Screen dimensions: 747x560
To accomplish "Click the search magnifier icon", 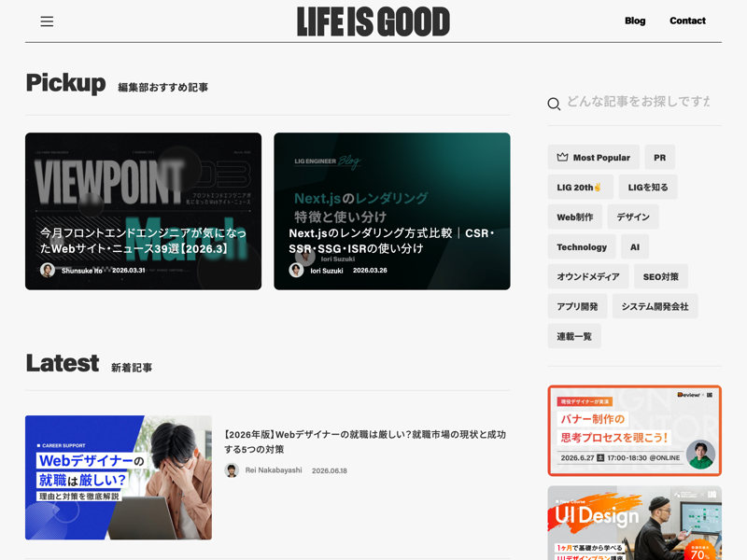I will point(554,104).
